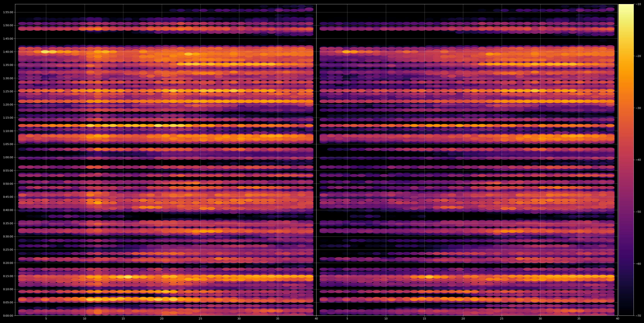This screenshot has width=644, height=323.
Task: Select the 1:35:00 y-axis tick label
Action: tap(8, 65)
